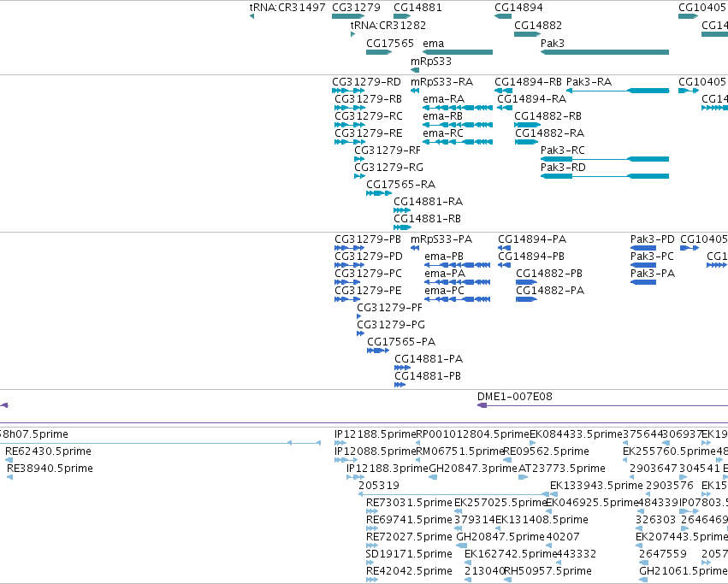Click the CG14894 gene label
Screen dimensions: 728x584
tap(518, 8)
